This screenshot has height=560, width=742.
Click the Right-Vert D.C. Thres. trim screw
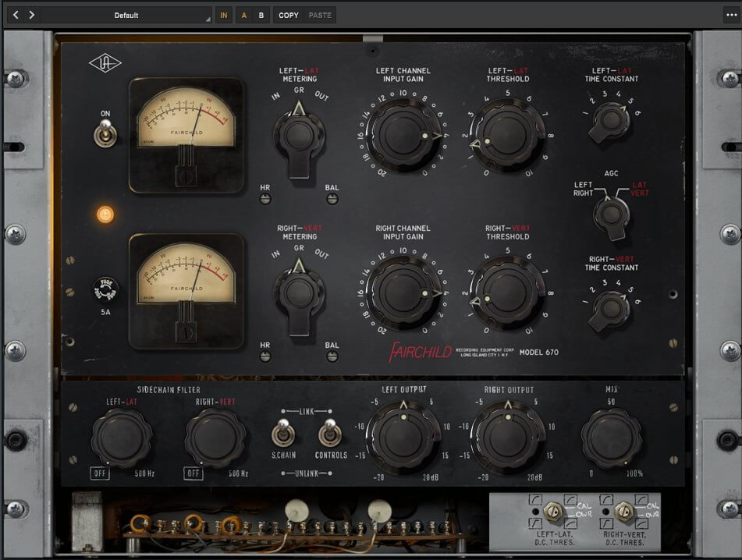click(x=624, y=511)
